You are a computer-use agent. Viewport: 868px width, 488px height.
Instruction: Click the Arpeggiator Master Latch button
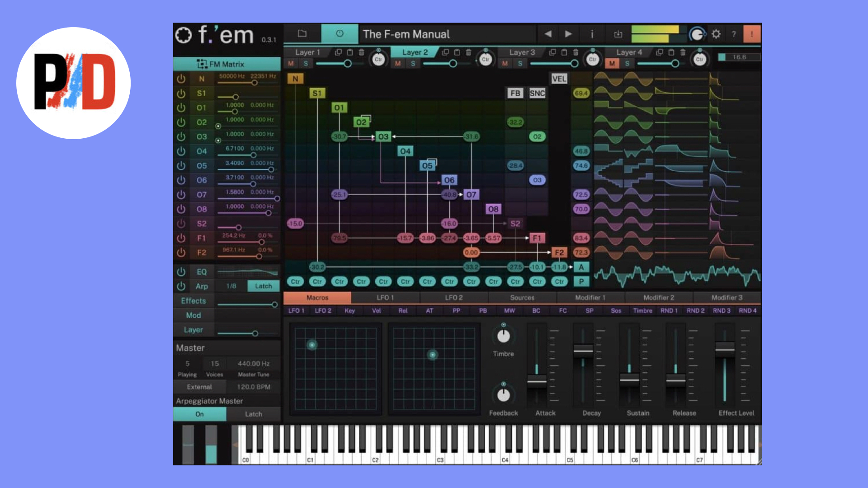coord(253,414)
